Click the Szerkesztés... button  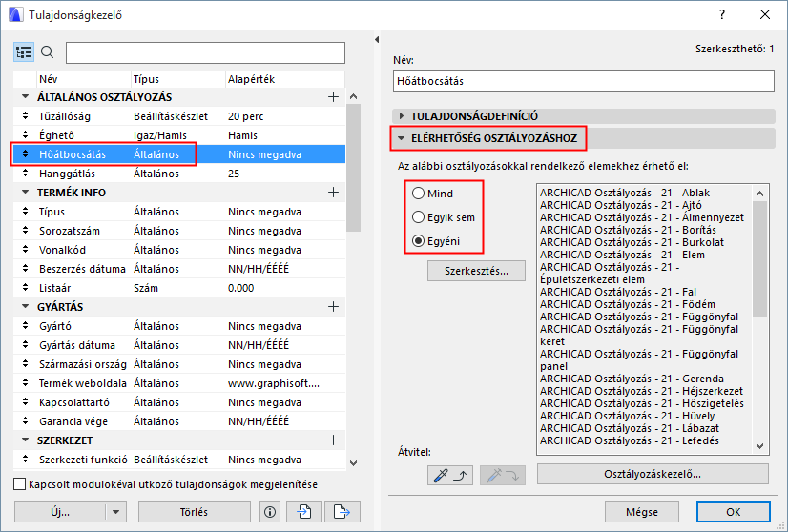(476, 271)
